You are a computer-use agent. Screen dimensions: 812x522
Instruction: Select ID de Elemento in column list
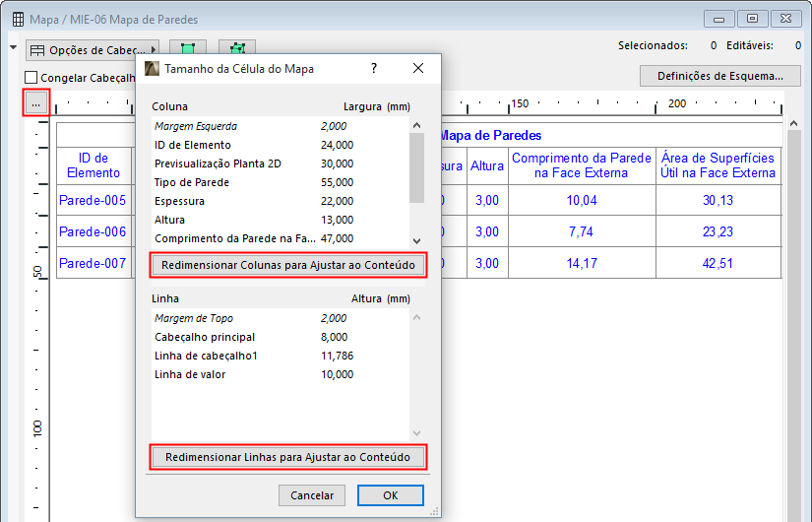281,145
